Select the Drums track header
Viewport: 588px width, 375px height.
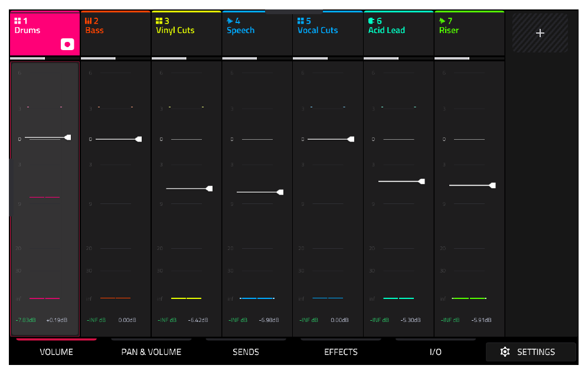[x=45, y=34]
